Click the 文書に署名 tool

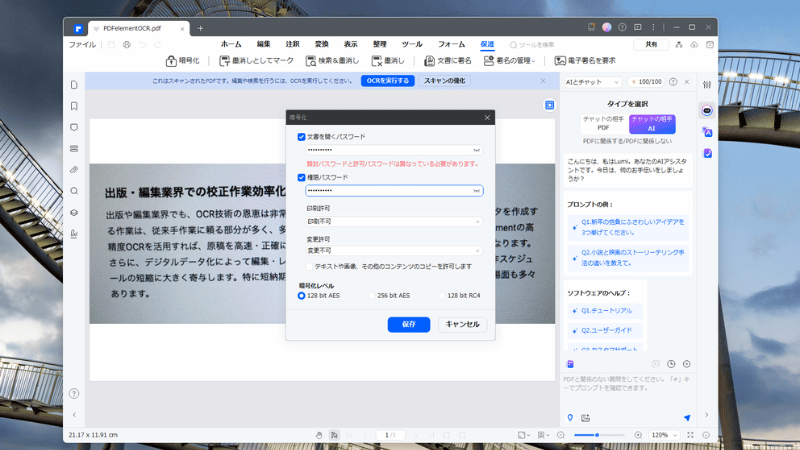pos(447,61)
